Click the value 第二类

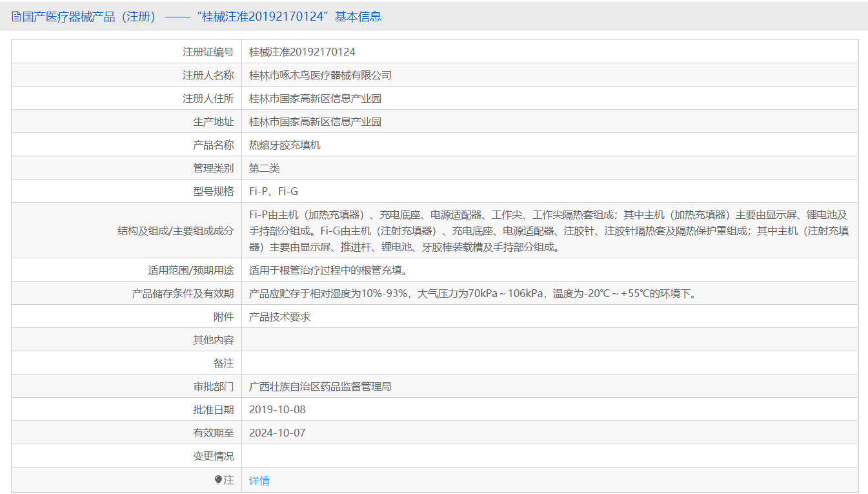(x=265, y=168)
